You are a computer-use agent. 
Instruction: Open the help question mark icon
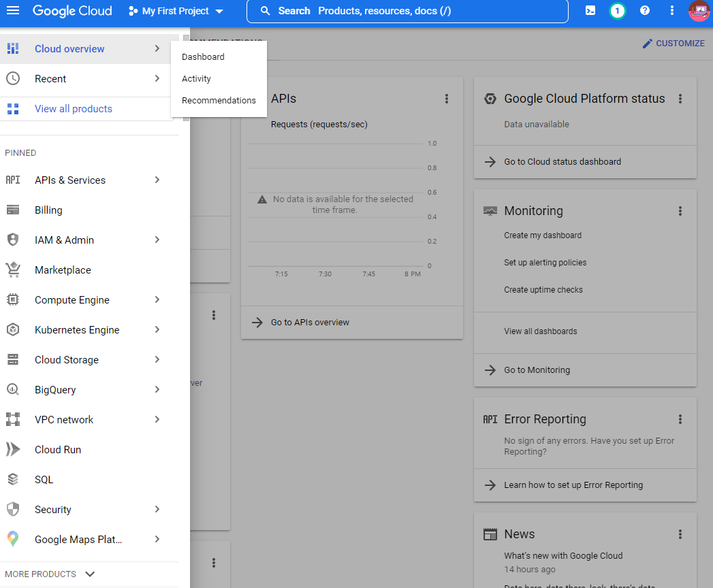(645, 10)
